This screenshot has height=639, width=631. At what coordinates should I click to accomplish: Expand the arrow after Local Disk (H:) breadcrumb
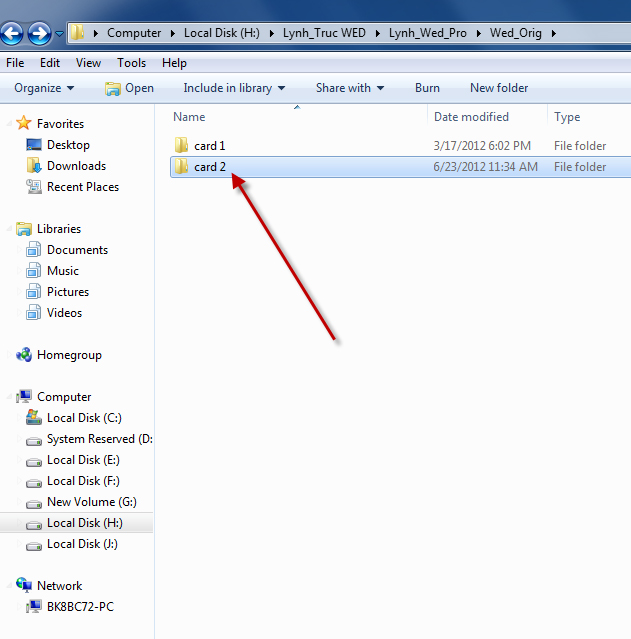coord(271,33)
